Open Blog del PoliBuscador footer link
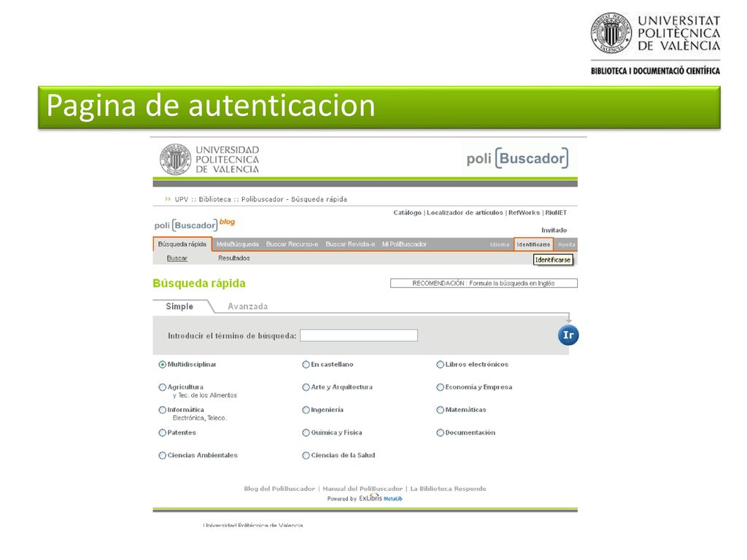 [279, 489]
